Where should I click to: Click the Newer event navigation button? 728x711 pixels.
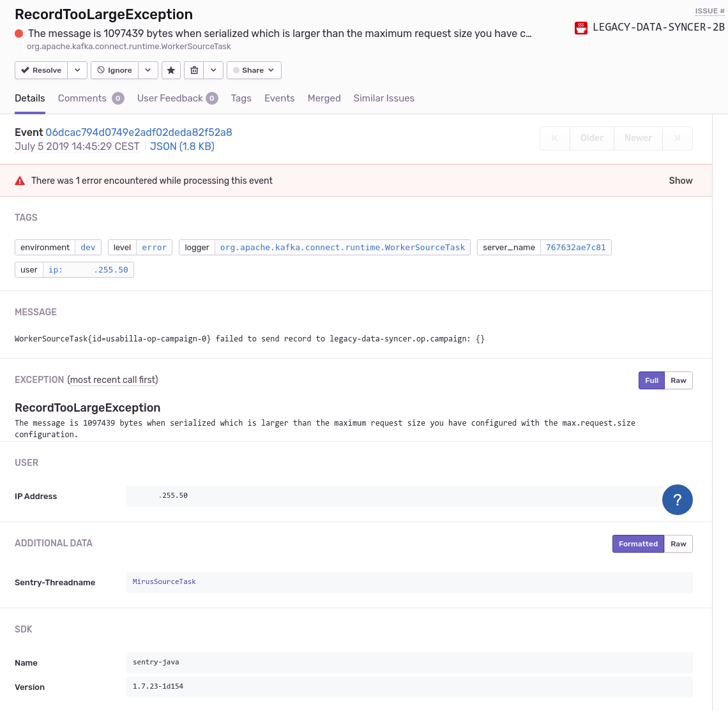[638, 138]
